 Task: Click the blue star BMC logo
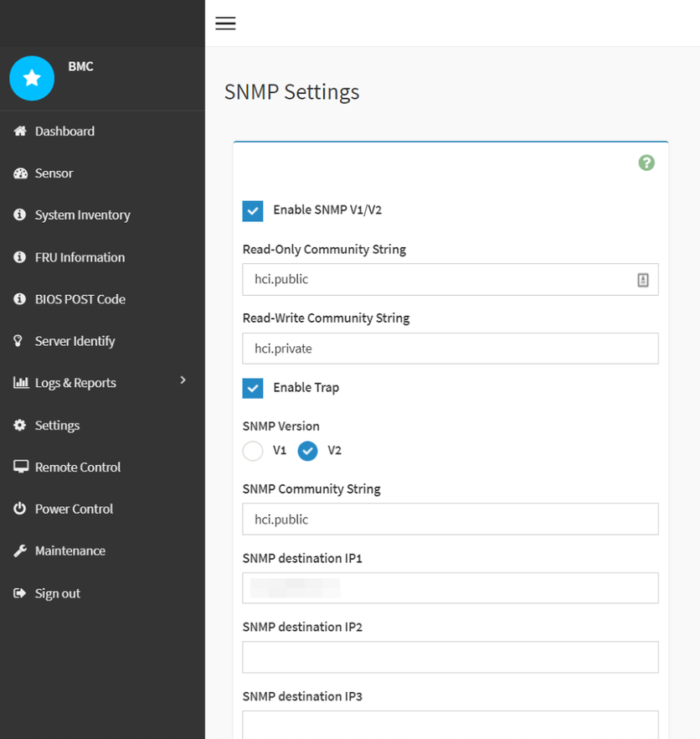[32, 78]
